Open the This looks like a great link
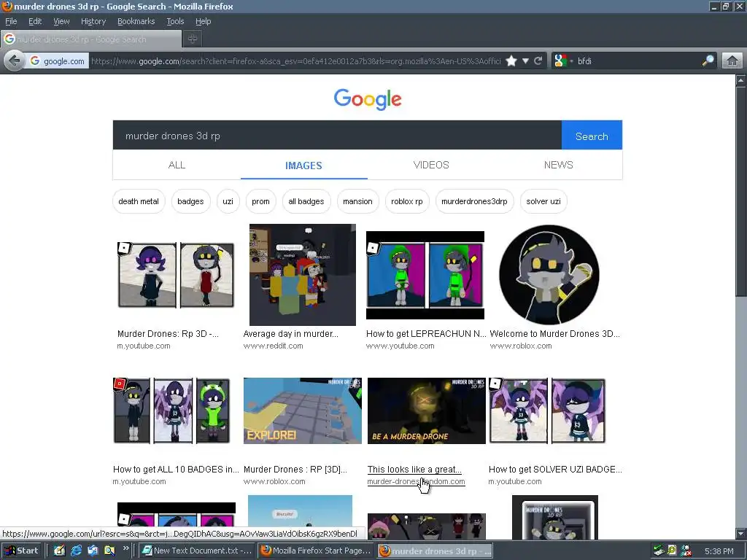Image resolution: width=747 pixels, height=560 pixels. point(414,469)
